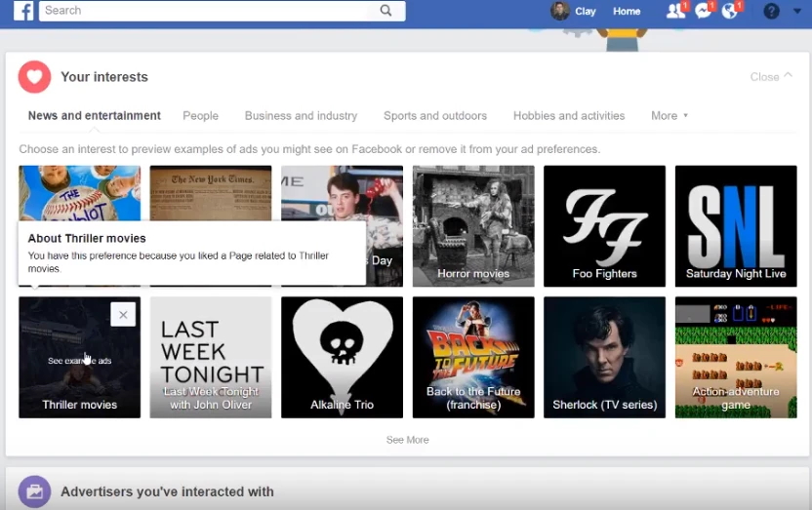The height and width of the screenshot is (510, 812).
Task: Remove Thriller movies with the X
Action: coord(123,314)
